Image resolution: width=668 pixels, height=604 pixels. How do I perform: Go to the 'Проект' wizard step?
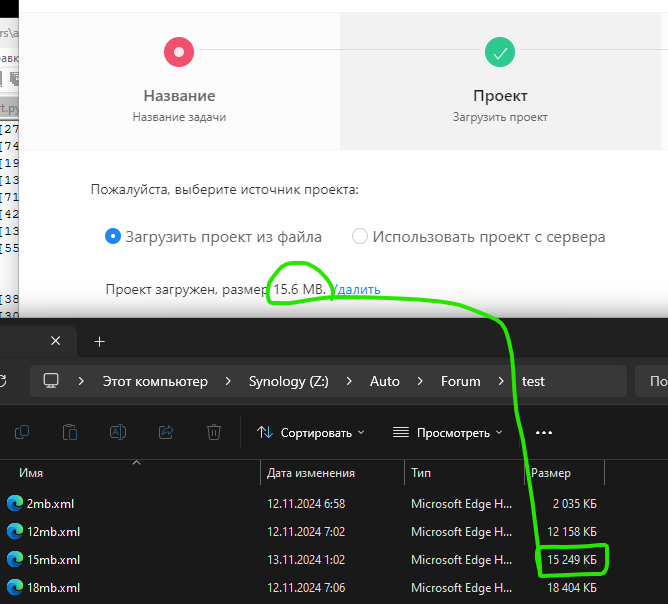500,52
